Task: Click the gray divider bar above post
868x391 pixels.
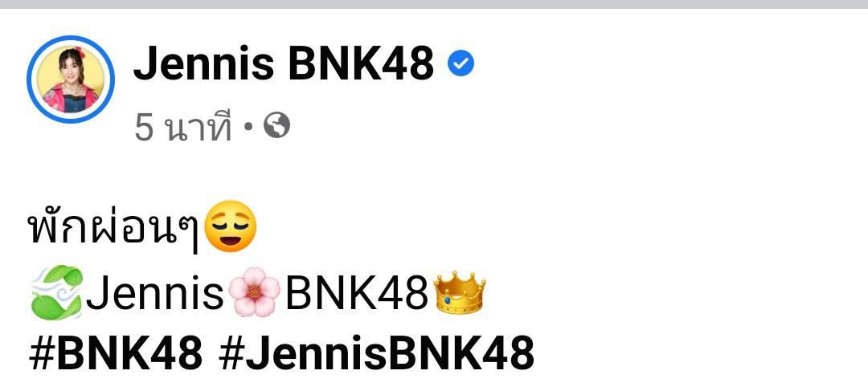Action: tap(434, 5)
